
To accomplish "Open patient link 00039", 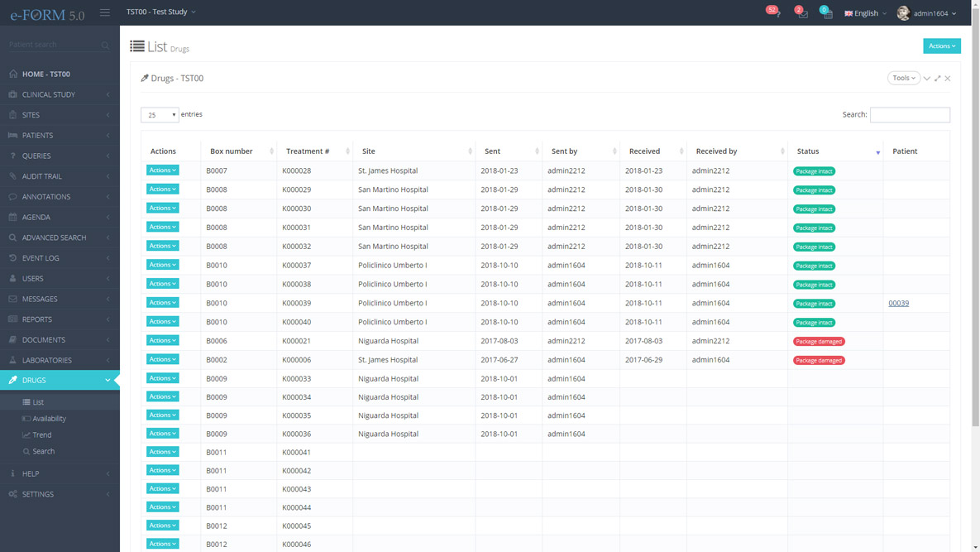I will pos(898,303).
